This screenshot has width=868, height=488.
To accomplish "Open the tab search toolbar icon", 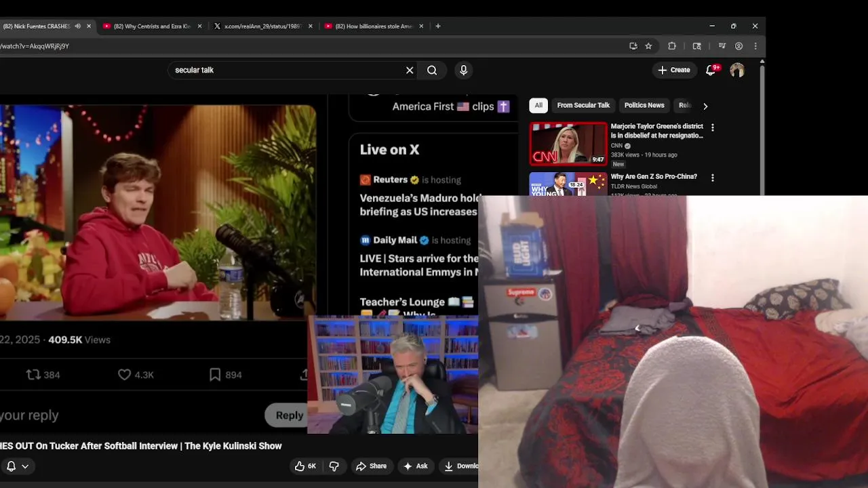I will click(x=696, y=46).
